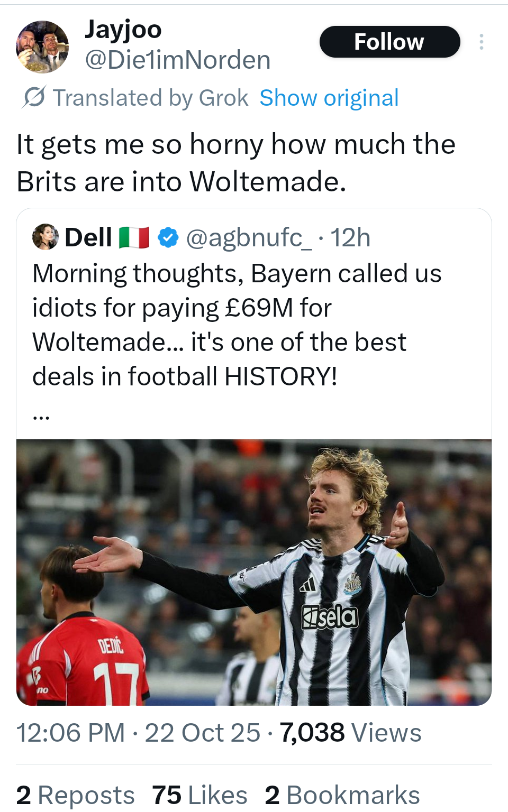Expand the quoted post's truncated text ellipsis
Screen dimensions: 508x812
tap(41, 416)
